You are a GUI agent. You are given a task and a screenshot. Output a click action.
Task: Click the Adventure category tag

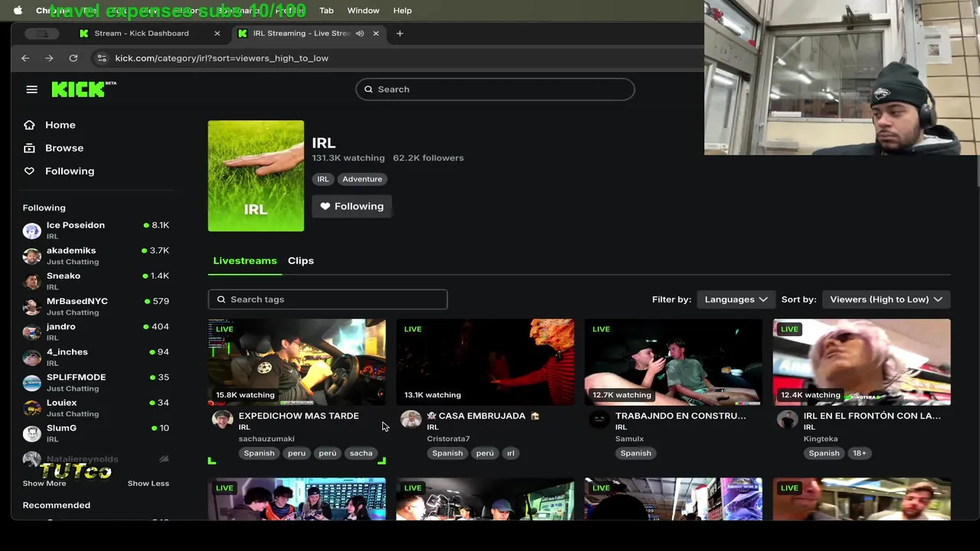(362, 179)
